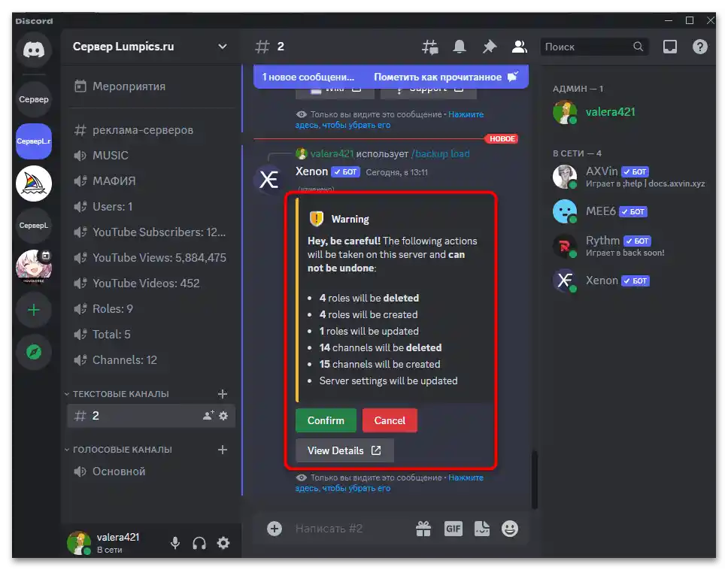
Task: Select the 'Сервер' server in sidebar
Action: click(34, 99)
